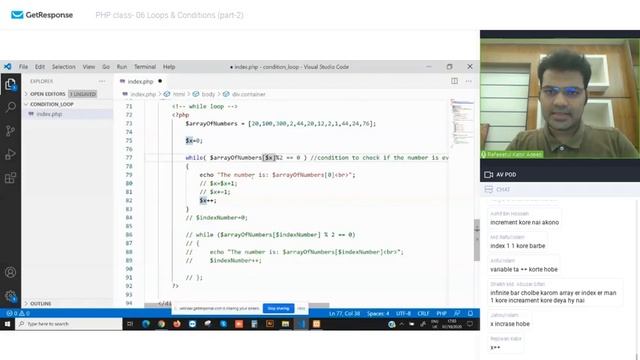640x360 pixels.
Task: Click the Stop sharing button
Action: tap(278, 309)
